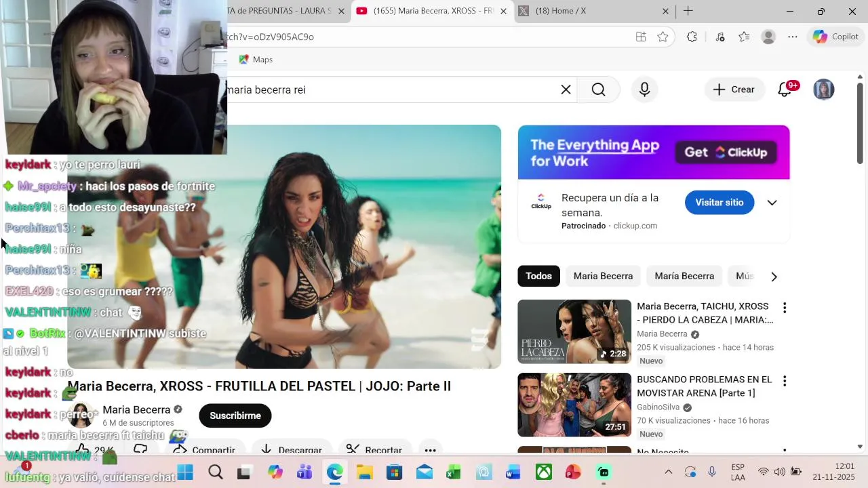Click the Descargar download button

point(292,450)
